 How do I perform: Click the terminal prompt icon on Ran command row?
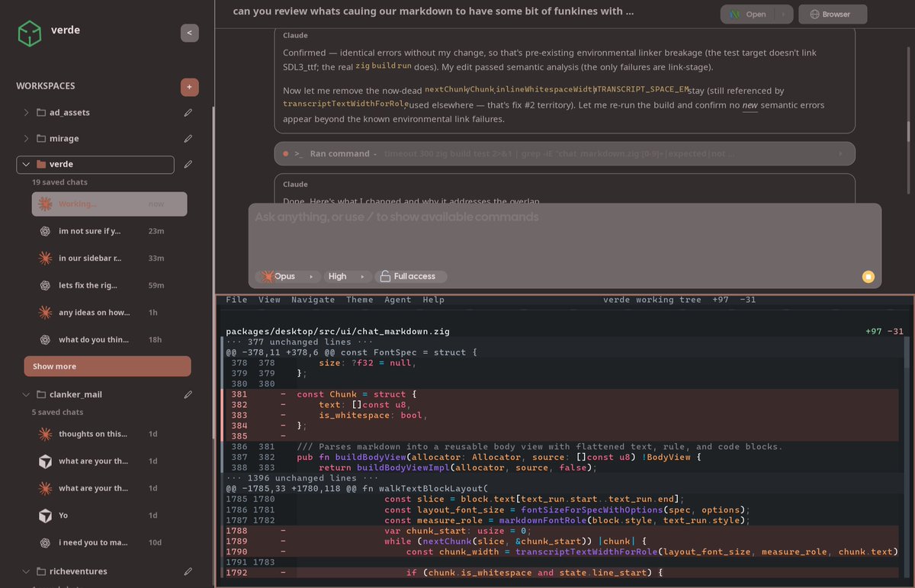click(298, 154)
